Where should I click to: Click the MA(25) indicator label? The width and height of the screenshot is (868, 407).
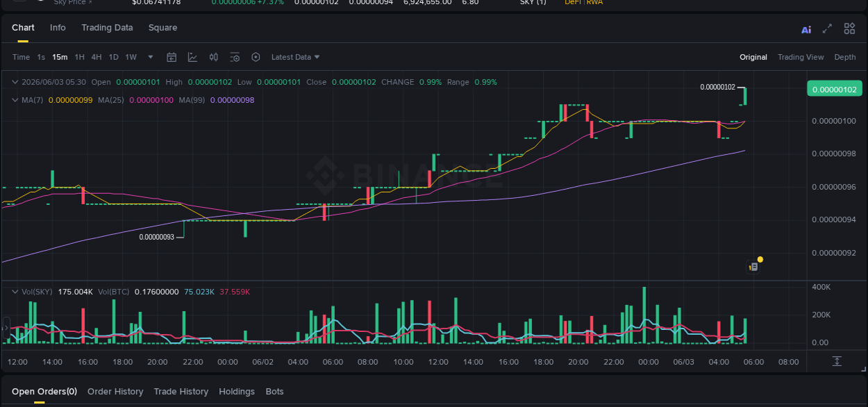click(111, 100)
